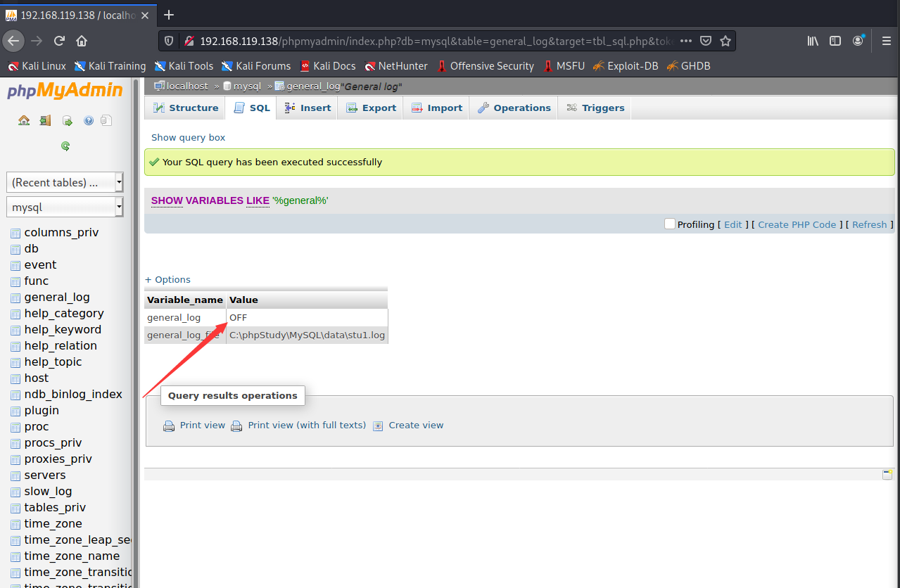Open the servers table in sidebar
The image size is (900, 588).
45,475
